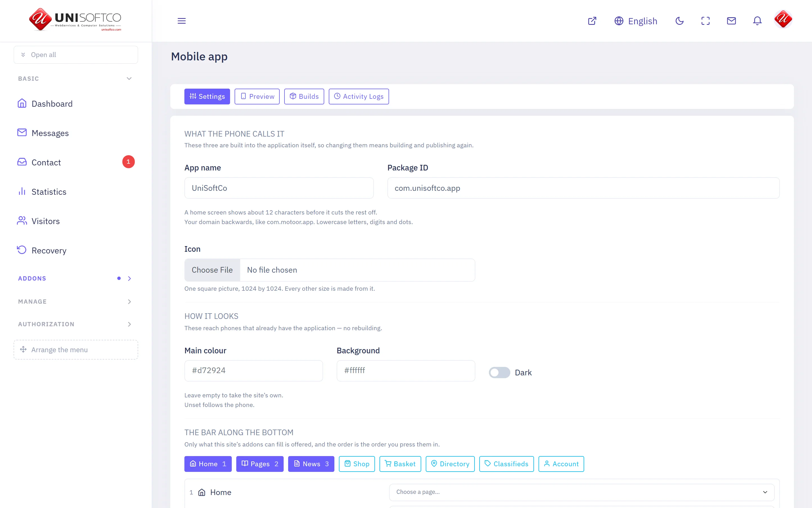
Task: Click the Dashboard home icon
Action: [22, 103]
